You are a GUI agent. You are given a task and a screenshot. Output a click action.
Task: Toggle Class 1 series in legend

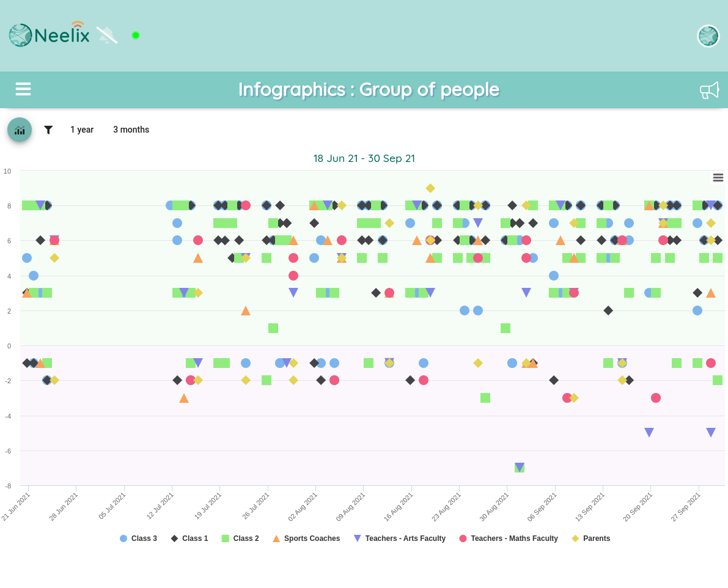point(189,538)
